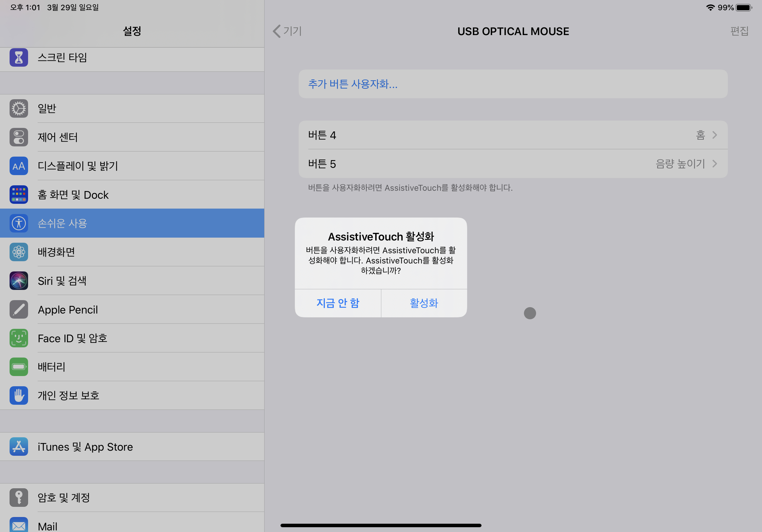Expand the 버튼 4 홈 chevron
The width and height of the screenshot is (762, 532).
714,135
